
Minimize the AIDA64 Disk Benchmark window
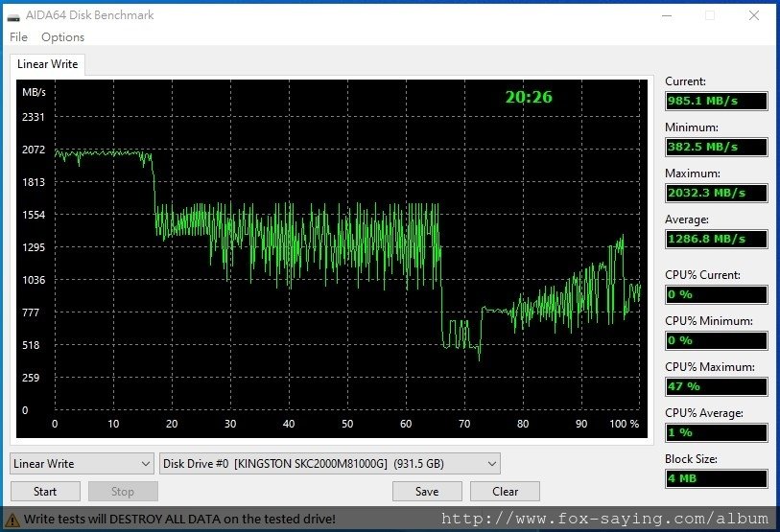click(x=667, y=15)
